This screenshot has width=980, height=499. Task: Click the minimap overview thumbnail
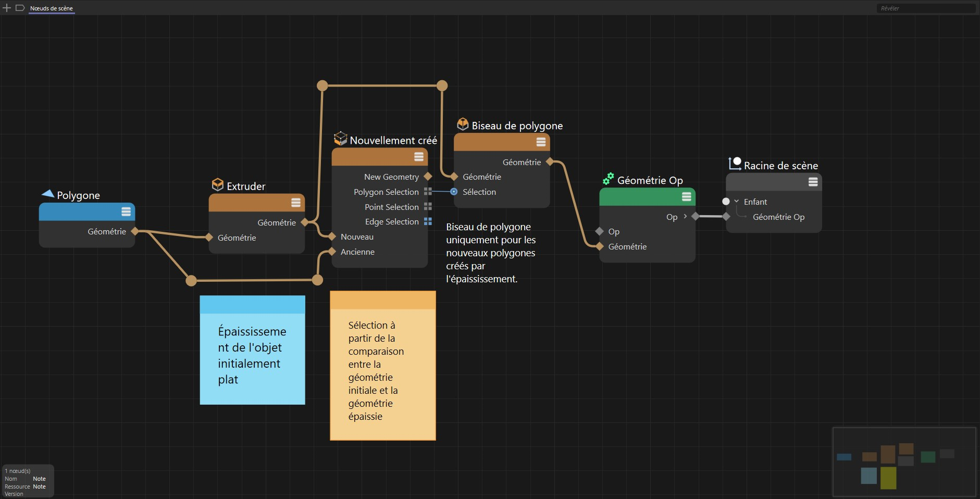904,462
